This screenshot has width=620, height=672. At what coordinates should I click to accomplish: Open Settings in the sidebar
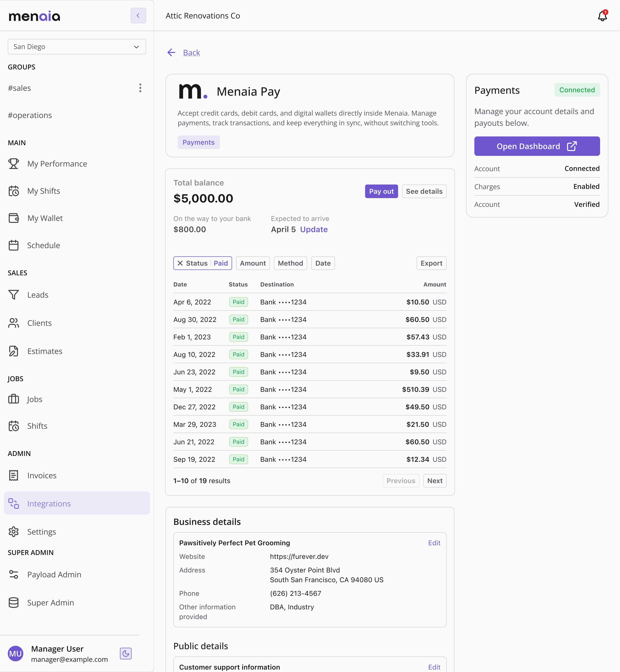point(42,531)
